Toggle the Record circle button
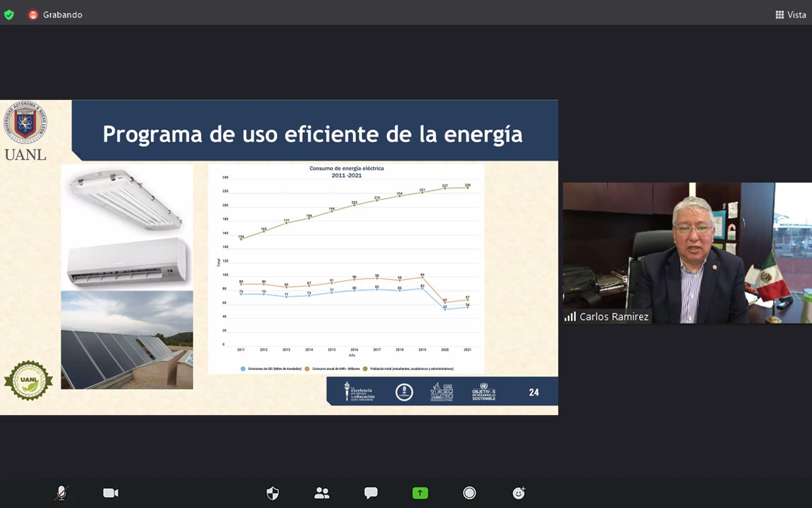The image size is (812, 508). [469, 493]
